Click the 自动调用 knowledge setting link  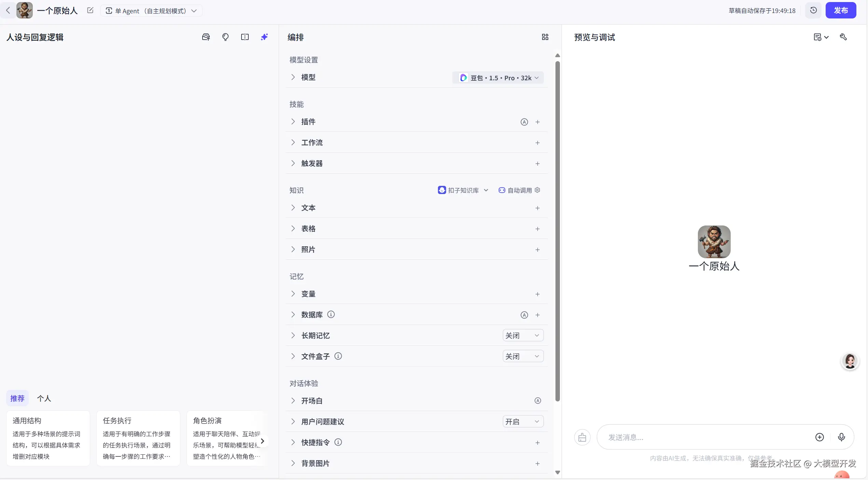519,190
